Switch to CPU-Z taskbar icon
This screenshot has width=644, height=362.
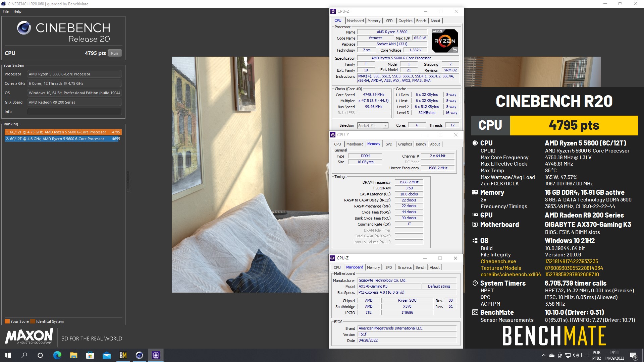pos(156,355)
